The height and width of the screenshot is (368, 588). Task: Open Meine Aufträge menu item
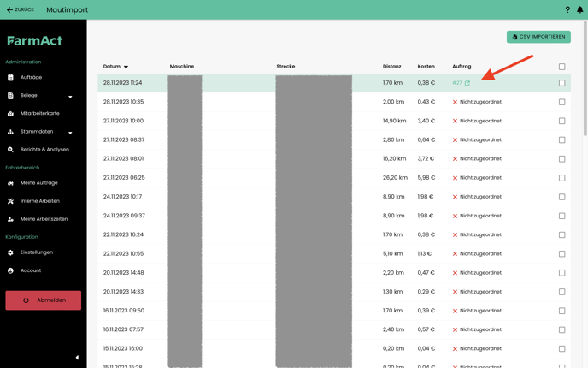[39, 183]
